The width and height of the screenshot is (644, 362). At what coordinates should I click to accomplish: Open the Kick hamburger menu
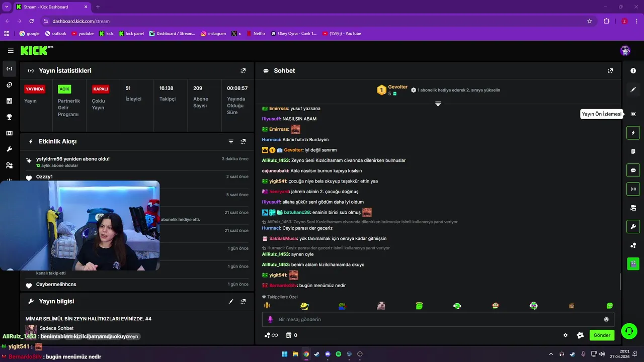click(x=11, y=51)
